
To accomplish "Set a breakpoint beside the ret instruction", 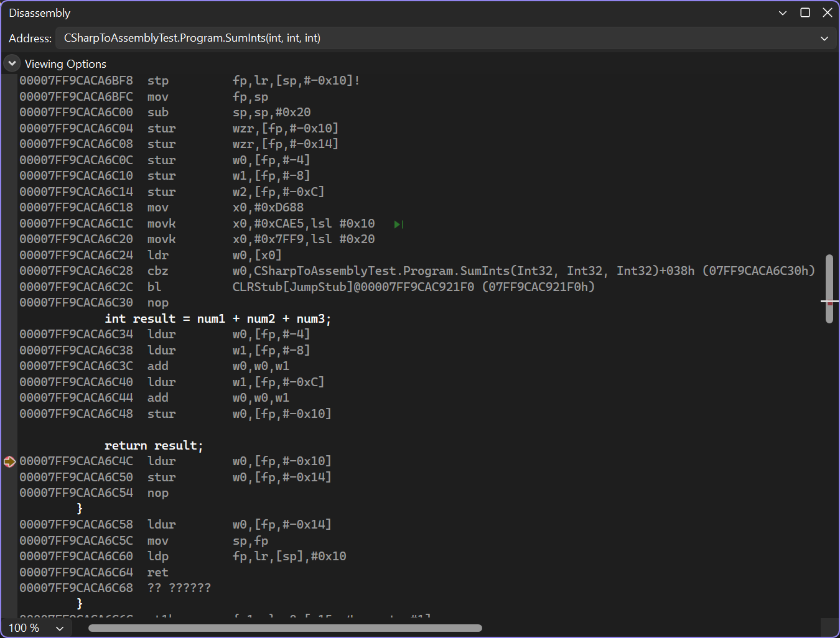I will pos(9,571).
